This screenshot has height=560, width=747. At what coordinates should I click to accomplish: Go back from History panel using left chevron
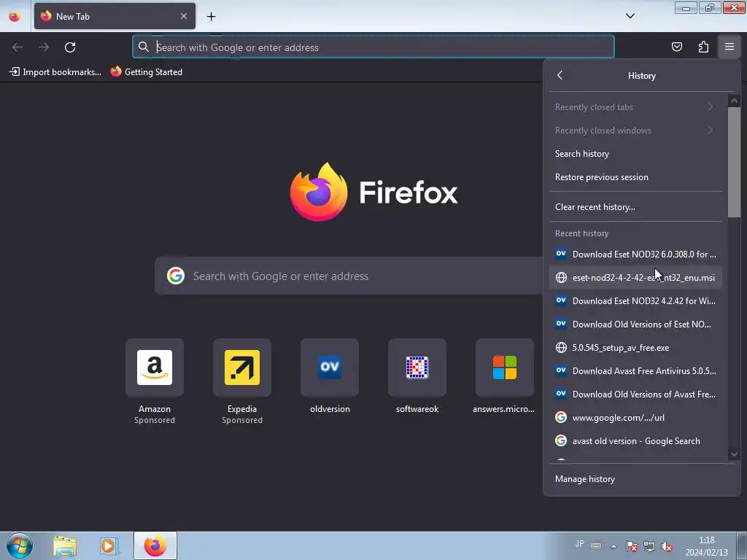[x=560, y=75]
